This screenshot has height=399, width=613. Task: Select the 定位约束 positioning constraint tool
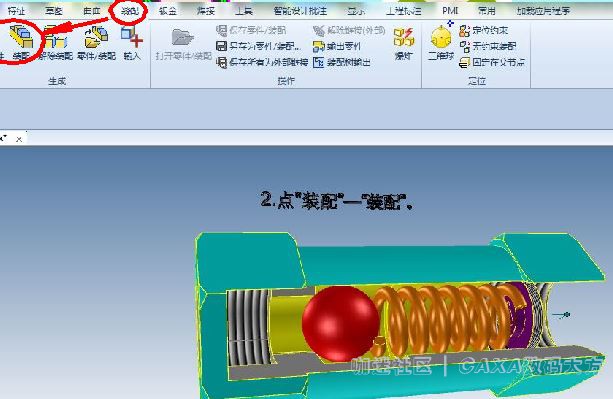[x=484, y=30]
